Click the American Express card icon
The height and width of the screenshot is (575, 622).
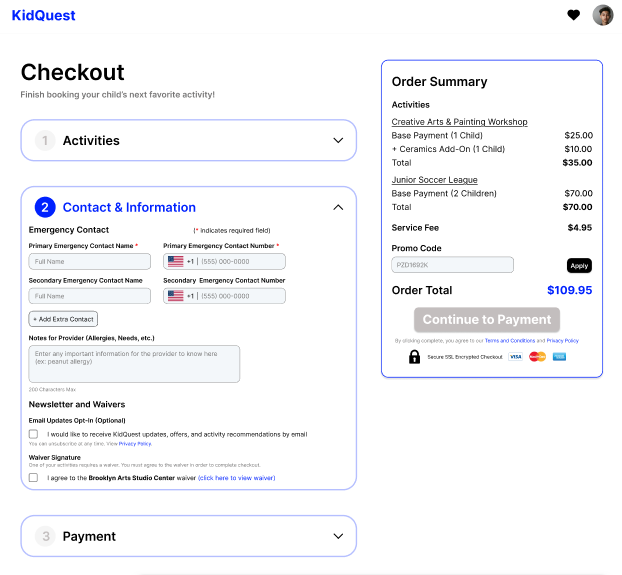click(559, 356)
